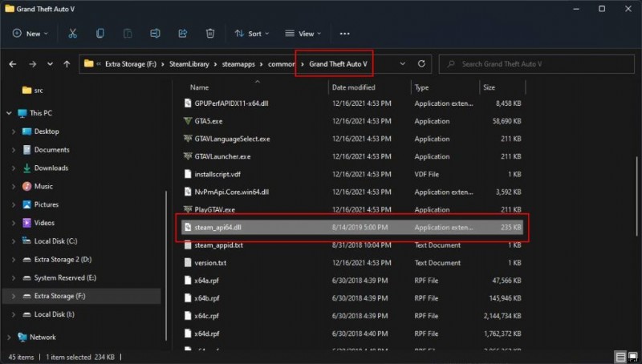Expand the Documents tree node
This screenshot has width=642, height=364.
pyautogui.click(x=14, y=150)
